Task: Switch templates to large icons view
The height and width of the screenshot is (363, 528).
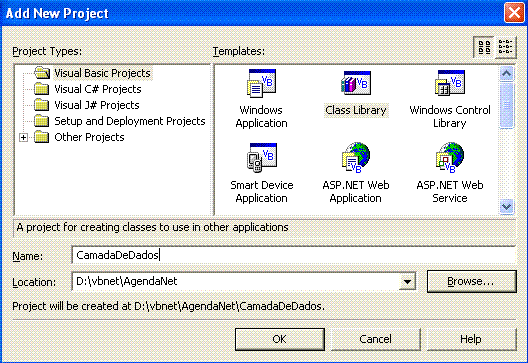Action: pyautogui.click(x=484, y=47)
